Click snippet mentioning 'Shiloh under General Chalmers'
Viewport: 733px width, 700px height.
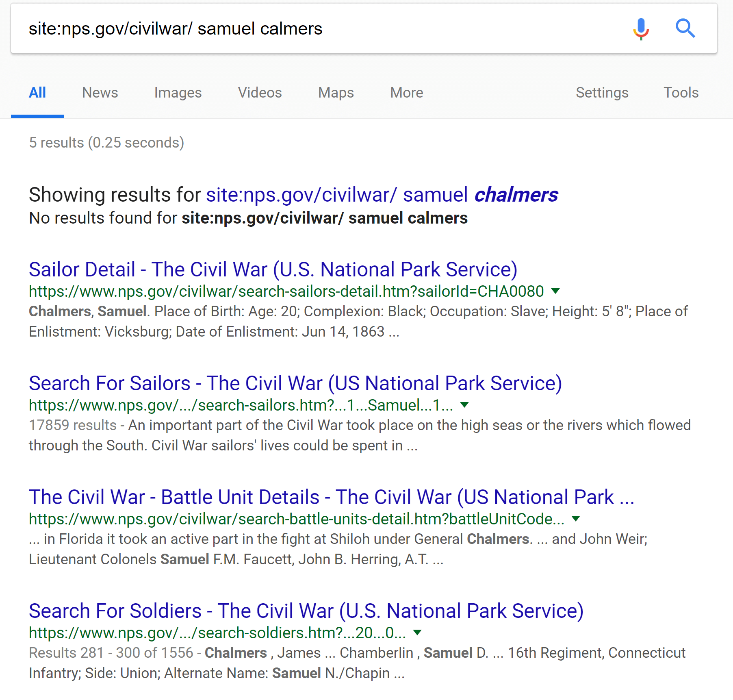(x=338, y=549)
